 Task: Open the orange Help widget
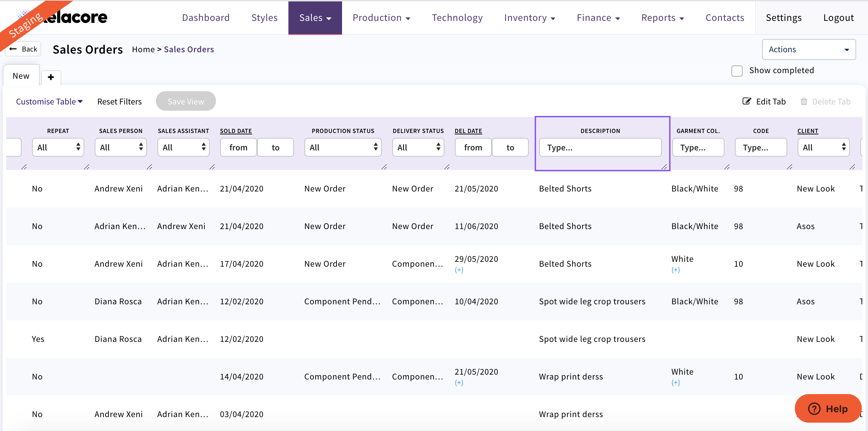click(828, 408)
